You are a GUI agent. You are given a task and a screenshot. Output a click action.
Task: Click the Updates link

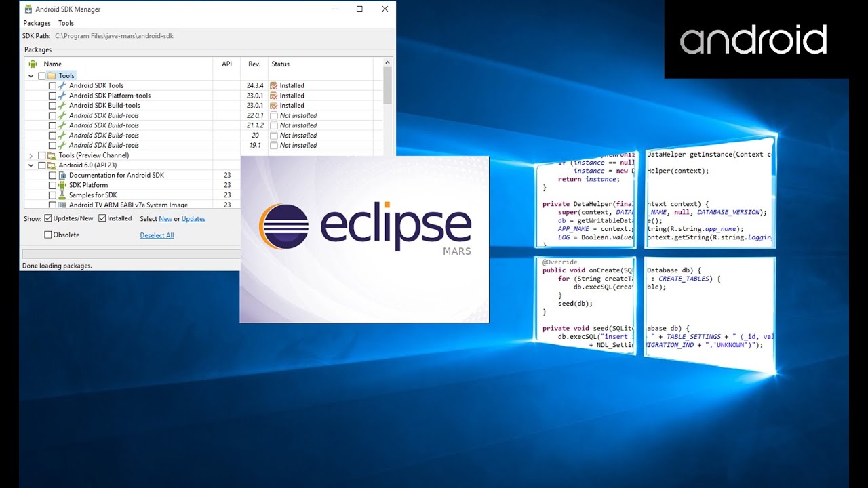(193, 219)
